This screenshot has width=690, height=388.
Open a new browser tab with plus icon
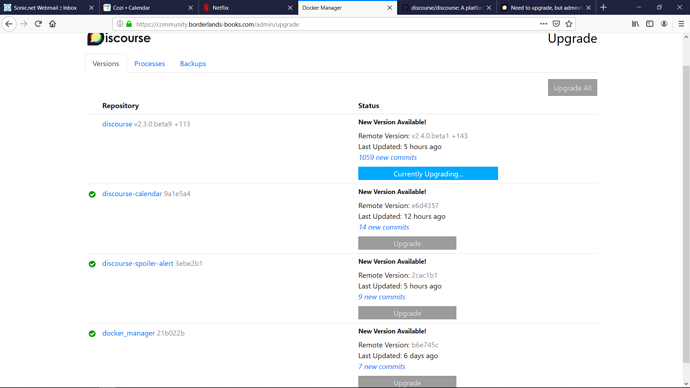click(603, 7)
